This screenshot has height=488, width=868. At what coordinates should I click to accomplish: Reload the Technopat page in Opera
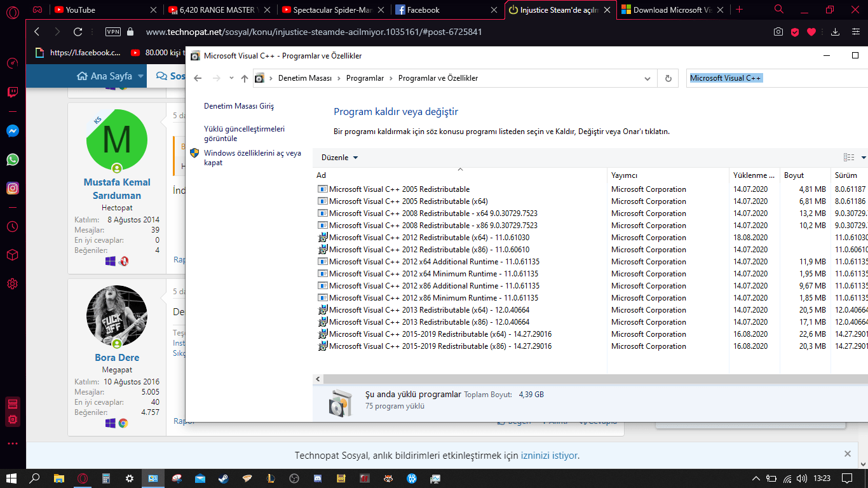(78, 32)
